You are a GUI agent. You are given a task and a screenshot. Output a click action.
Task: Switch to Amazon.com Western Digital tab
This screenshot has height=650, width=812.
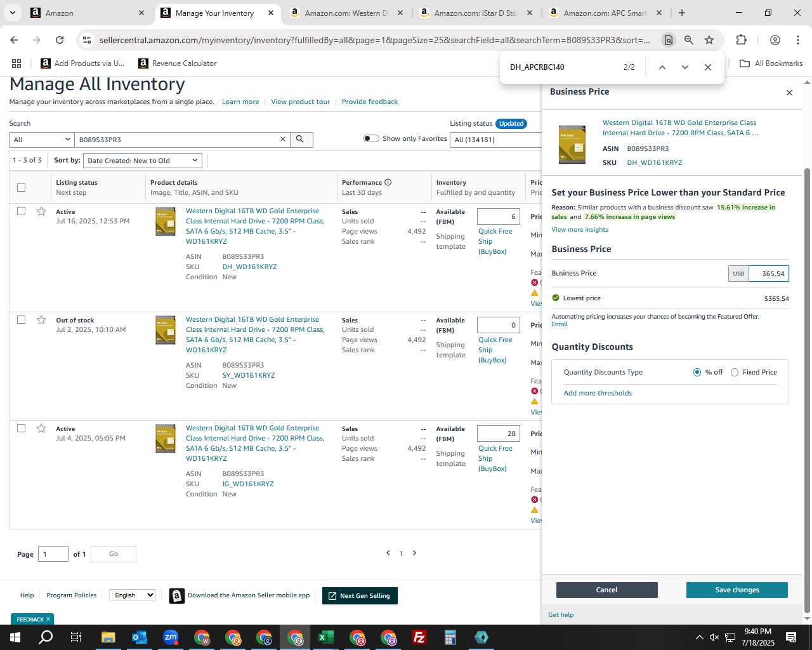[x=346, y=13]
